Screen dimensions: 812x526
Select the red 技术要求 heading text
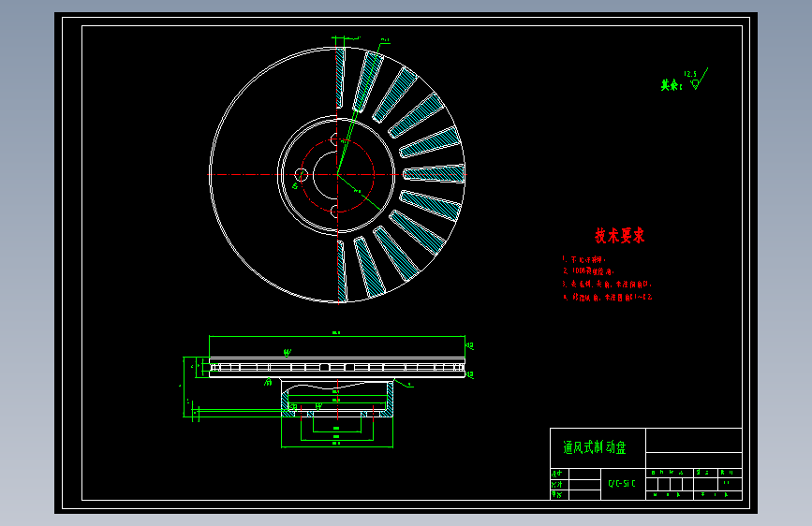619,236
